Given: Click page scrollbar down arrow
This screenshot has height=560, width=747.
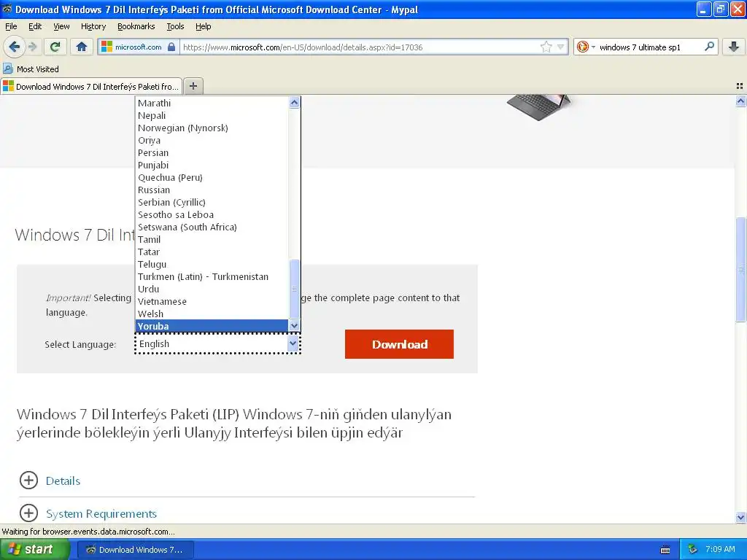Looking at the screenshot, I should click(x=740, y=517).
